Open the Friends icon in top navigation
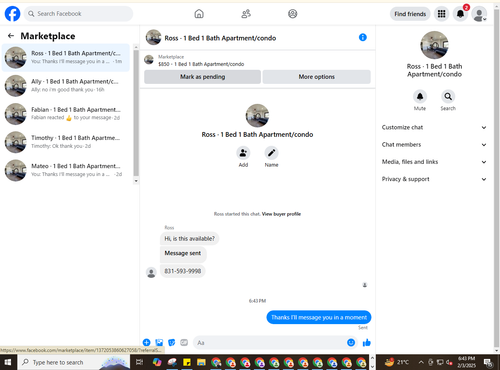Viewport: 500px width, 370px height. pyautogui.click(x=246, y=14)
